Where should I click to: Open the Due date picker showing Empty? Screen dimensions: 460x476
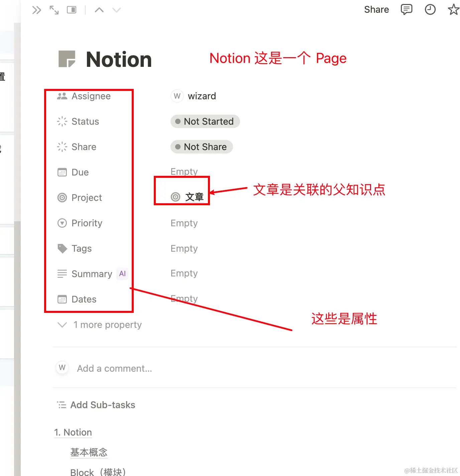point(184,171)
